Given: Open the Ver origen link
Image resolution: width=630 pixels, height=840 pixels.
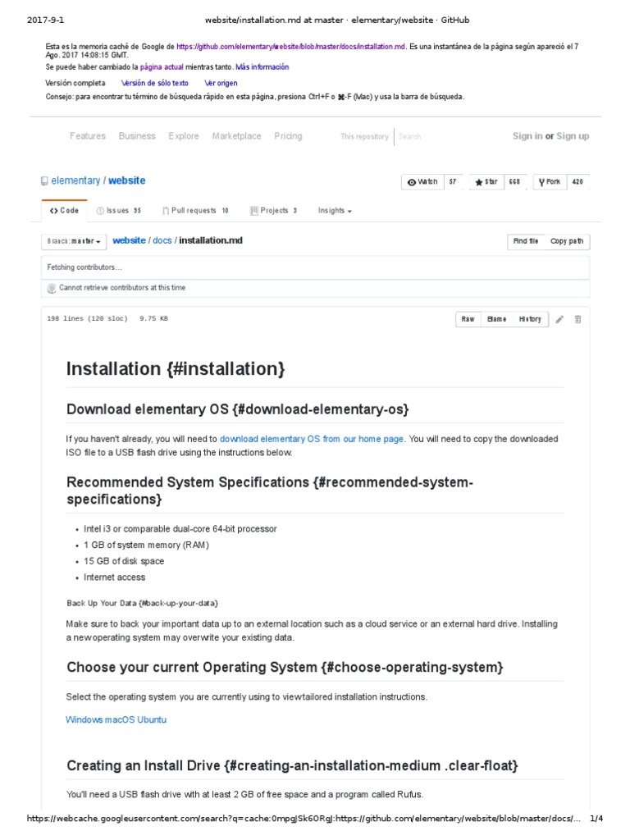Looking at the screenshot, I should pos(221,83).
